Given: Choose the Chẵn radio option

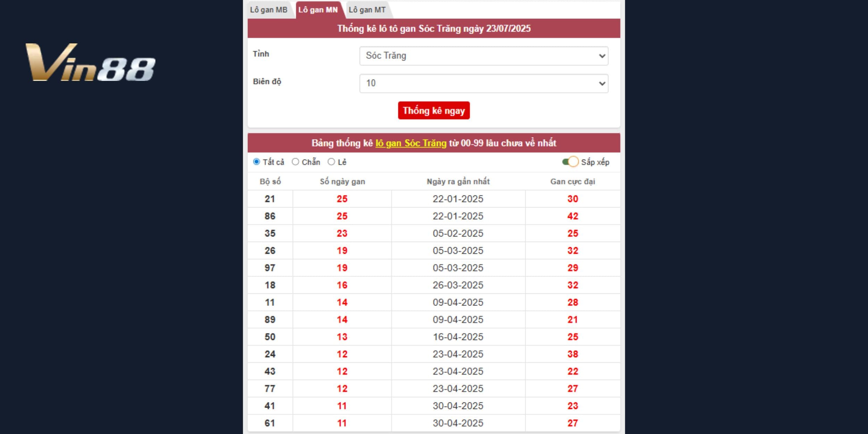Looking at the screenshot, I should [295, 162].
